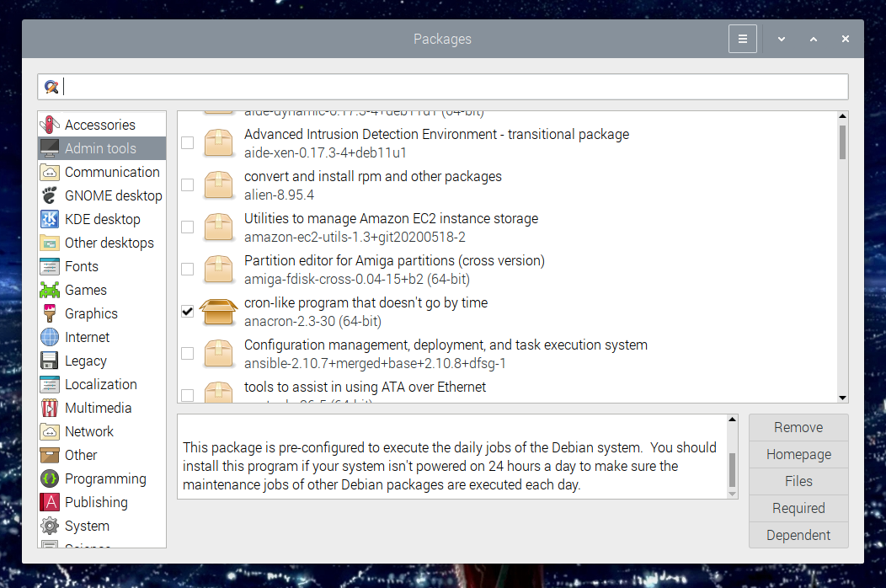Open the down chevron in the titlebar
This screenshot has width=886, height=588.
pos(781,39)
